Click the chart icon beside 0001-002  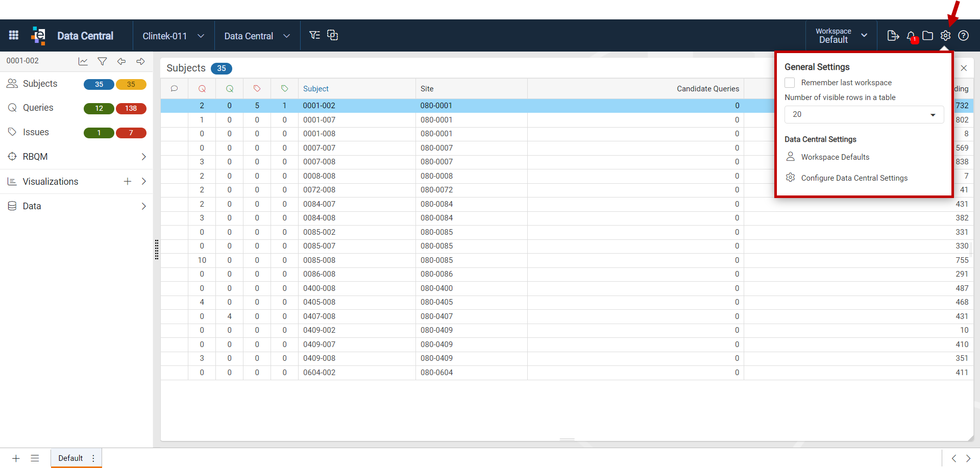(83, 61)
